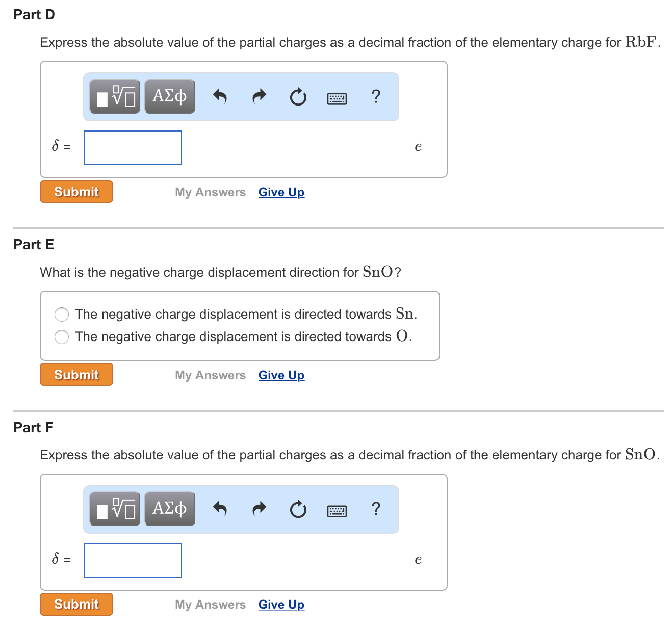Submit the Part E answer
The height and width of the screenshot is (628, 672).
(x=76, y=374)
